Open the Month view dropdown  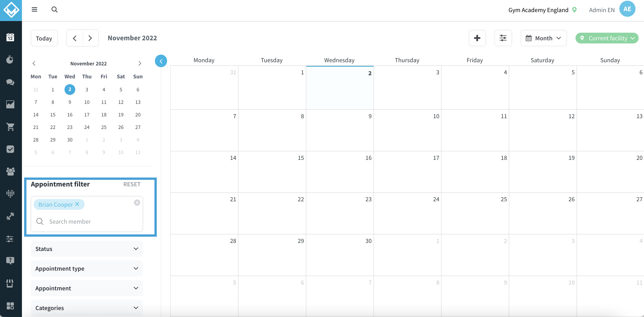(543, 38)
